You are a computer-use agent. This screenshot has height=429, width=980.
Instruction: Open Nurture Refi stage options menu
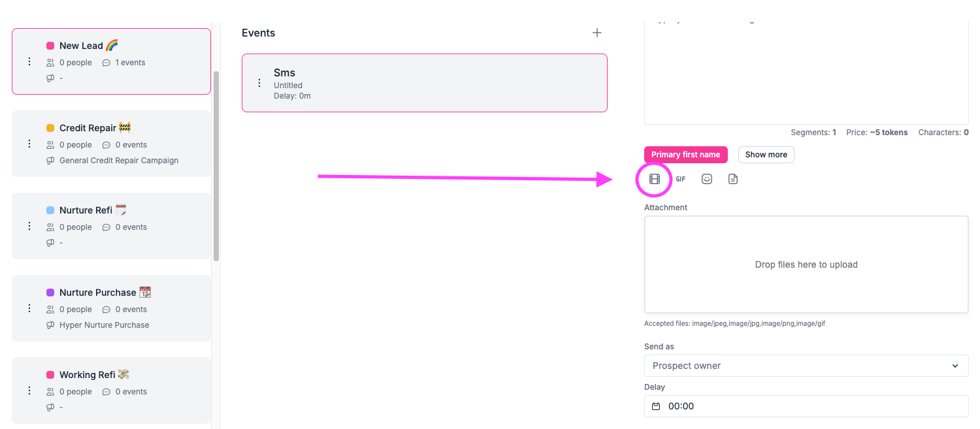[29, 226]
